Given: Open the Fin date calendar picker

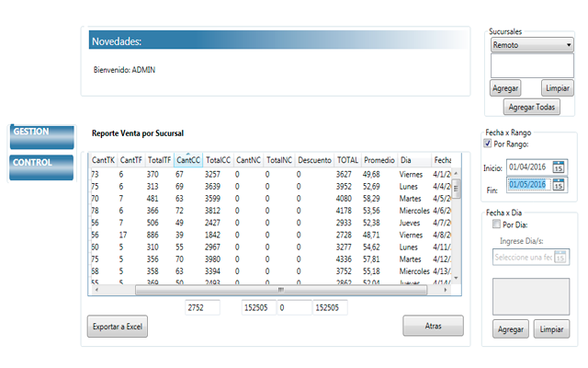Looking at the screenshot, I should click(559, 185).
